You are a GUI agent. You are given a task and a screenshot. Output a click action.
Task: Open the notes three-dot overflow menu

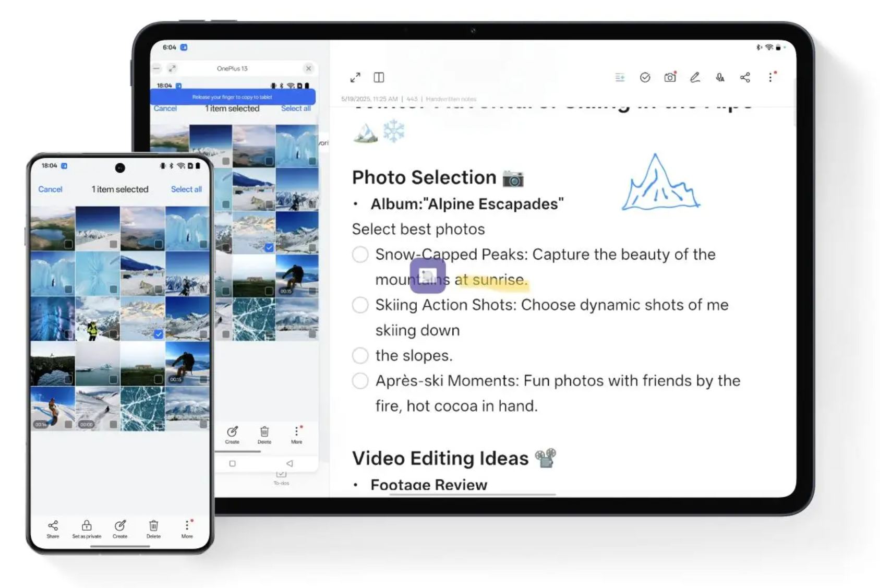770,78
